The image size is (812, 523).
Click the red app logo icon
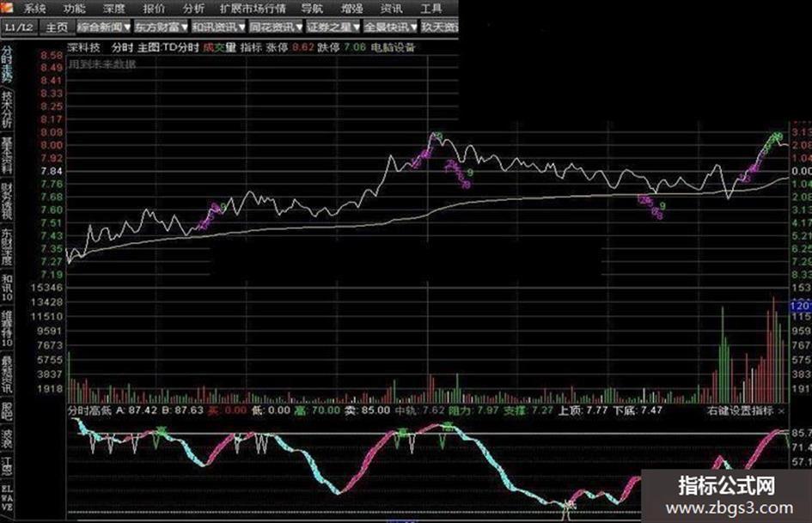tap(7, 7)
